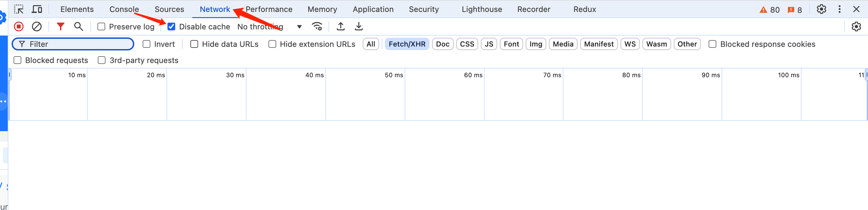Screen dimensions: 868x210
Task: Export HAR file download icon
Action: [359, 26]
